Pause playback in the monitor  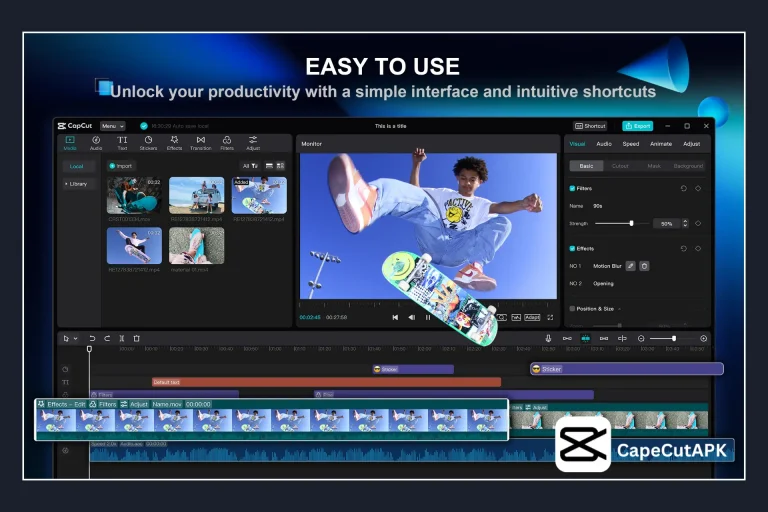(428, 317)
